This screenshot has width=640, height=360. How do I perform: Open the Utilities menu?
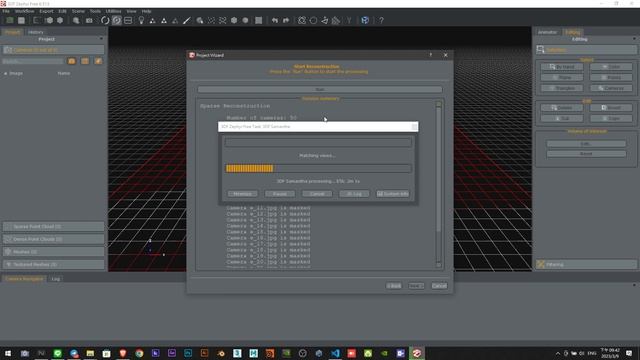[x=113, y=11]
